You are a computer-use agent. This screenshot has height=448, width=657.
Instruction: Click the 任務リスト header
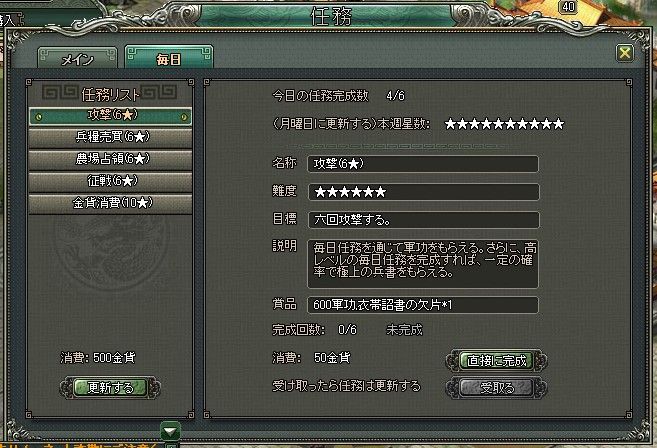110,94
